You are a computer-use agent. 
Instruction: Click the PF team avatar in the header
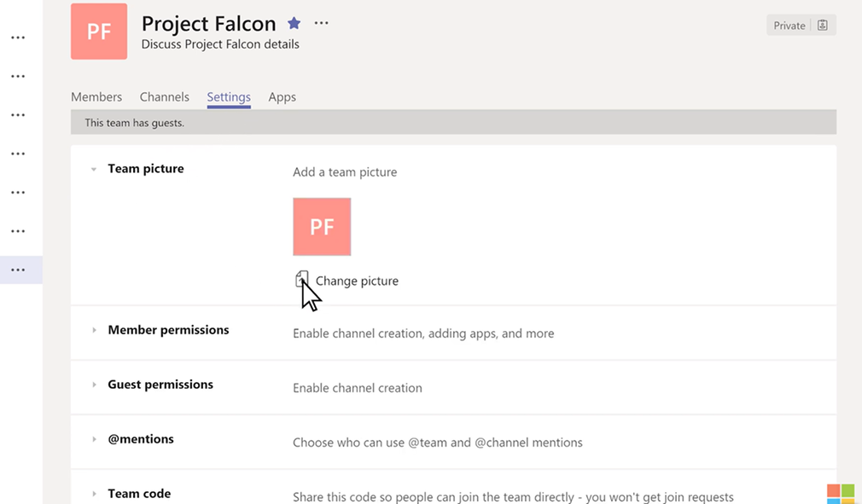[x=99, y=32]
